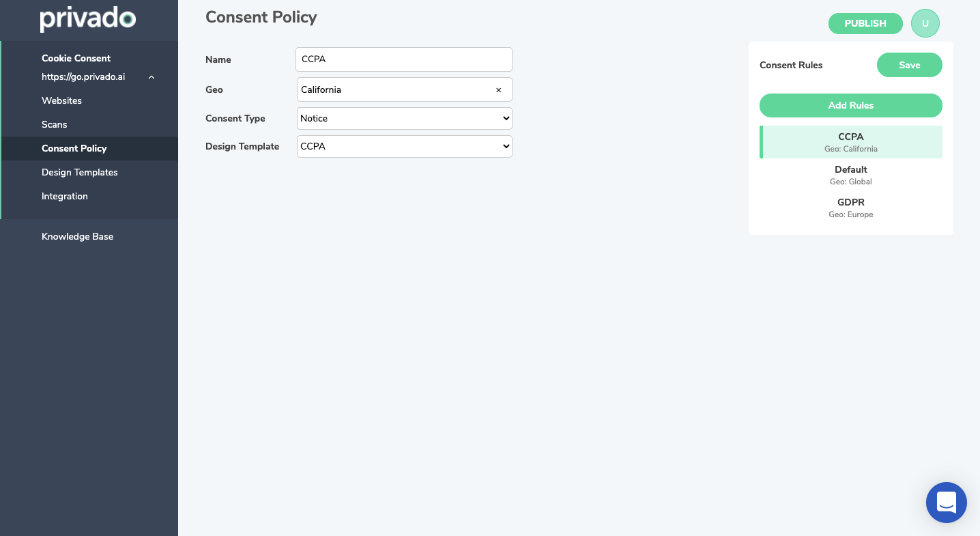Click the user avatar marked U

925,23
